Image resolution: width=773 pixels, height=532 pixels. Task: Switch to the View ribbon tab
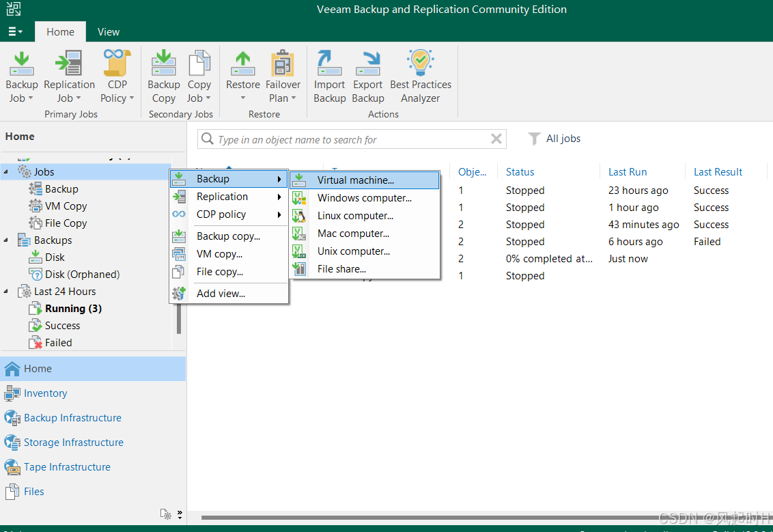pyautogui.click(x=109, y=32)
